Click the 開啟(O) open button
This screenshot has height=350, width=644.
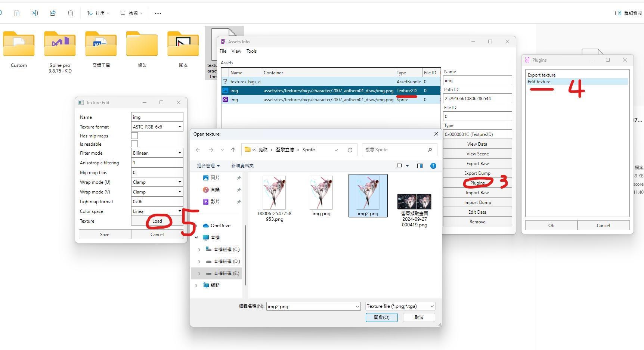(x=381, y=318)
